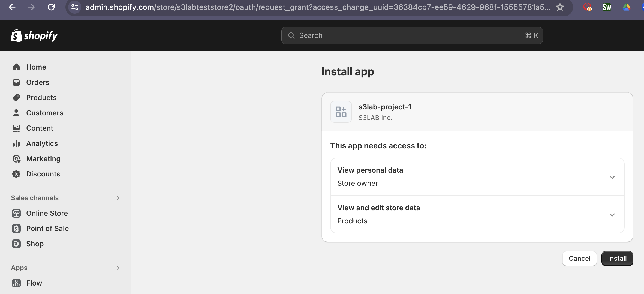Expand the Sales channels list

coord(118,198)
